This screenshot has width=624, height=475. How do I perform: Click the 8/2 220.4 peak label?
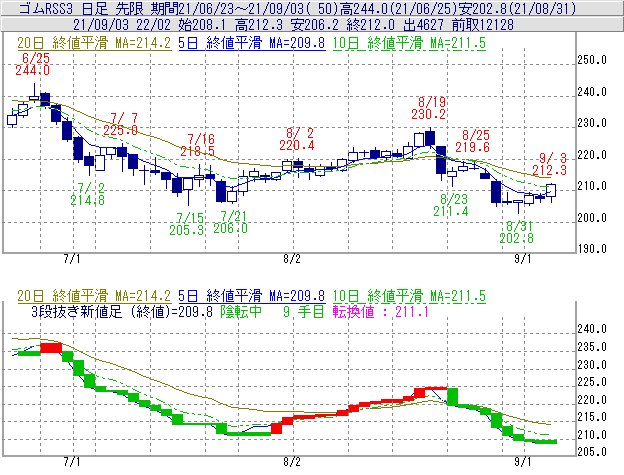pos(297,139)
